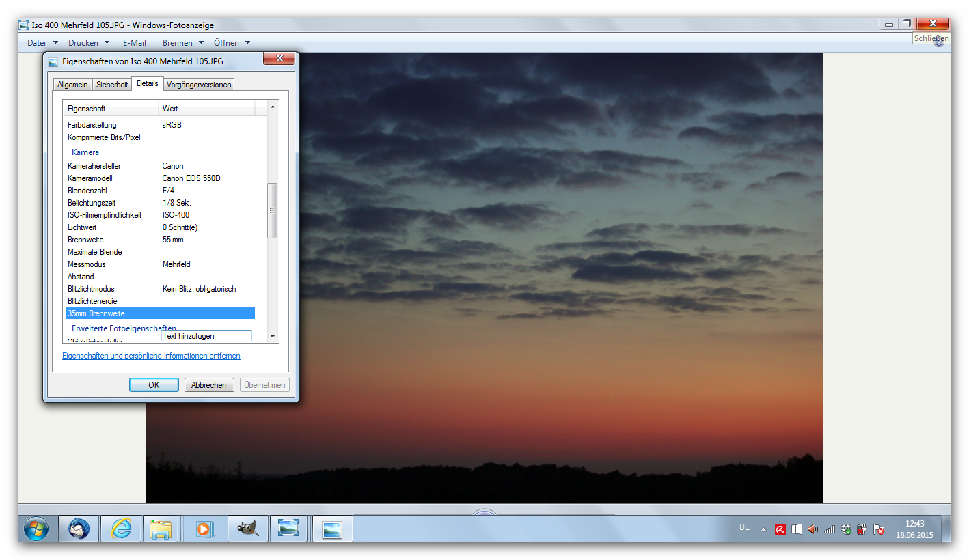This screenshot has width=969, height=560.
Task: Open the volume speaker tray icon
Action: tap(813, 529)
